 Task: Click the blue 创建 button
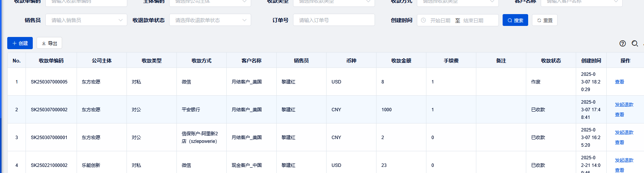point(20,43)
